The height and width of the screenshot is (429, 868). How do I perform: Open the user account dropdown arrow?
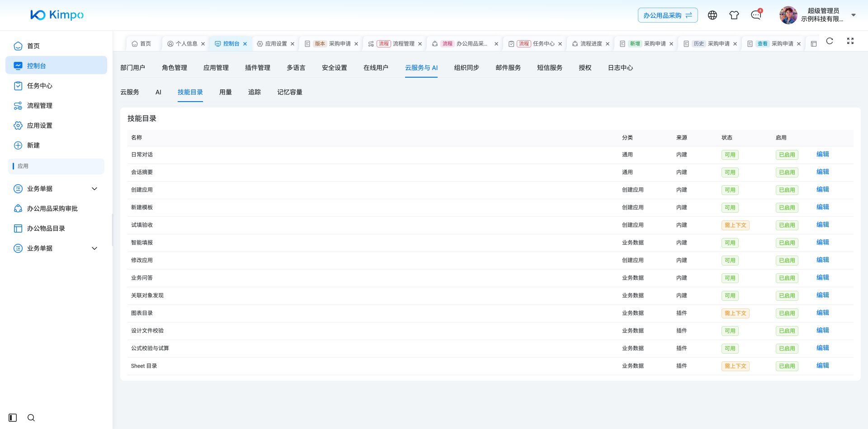(x=854, y=15)
